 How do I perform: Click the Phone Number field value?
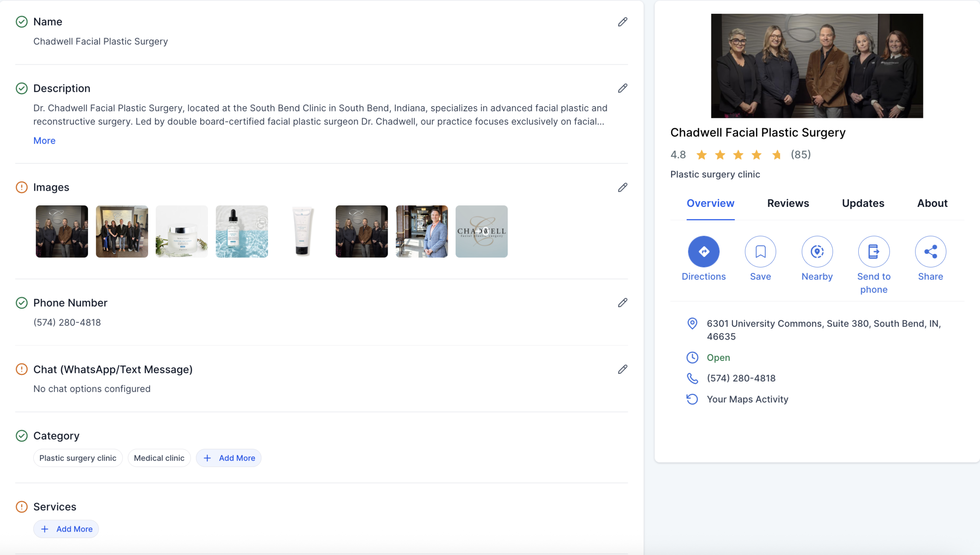point(67,323)
